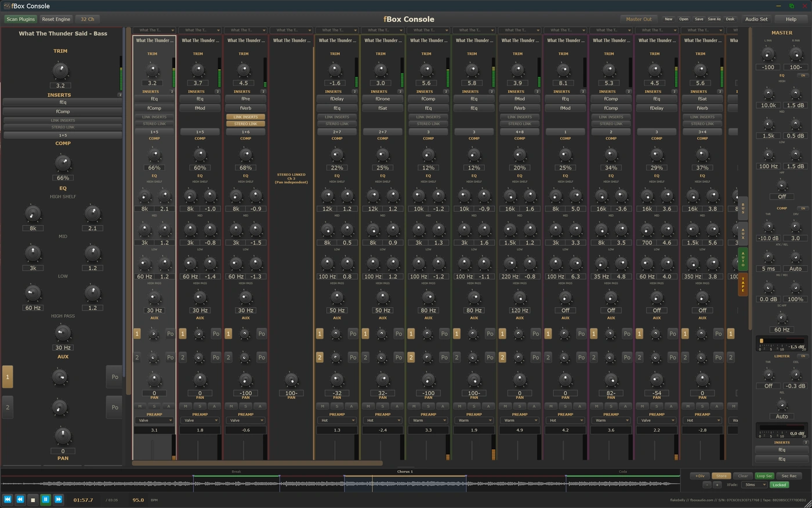Viewport: 812px width, 508px height.
Task: Toggle highlighted LINK INSERTS on the fPre channel
Action: (245, 117)
